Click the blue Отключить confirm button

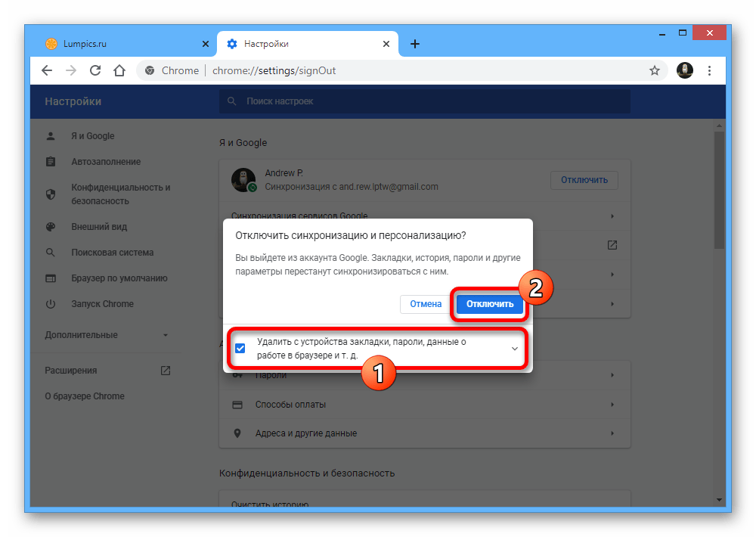tap(490, 304)
